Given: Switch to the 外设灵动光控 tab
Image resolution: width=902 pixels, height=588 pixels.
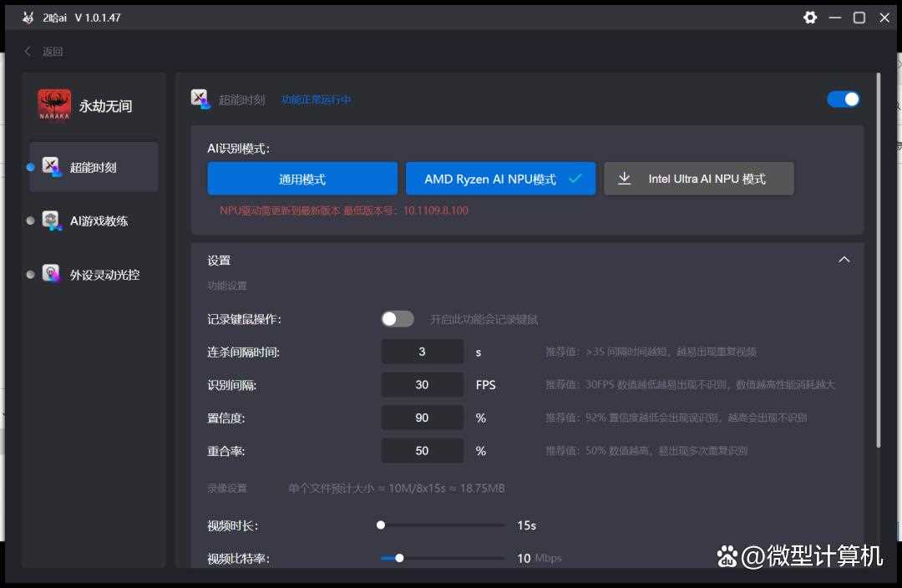Looking at the screenshot, I should click(x=104, y=274).
